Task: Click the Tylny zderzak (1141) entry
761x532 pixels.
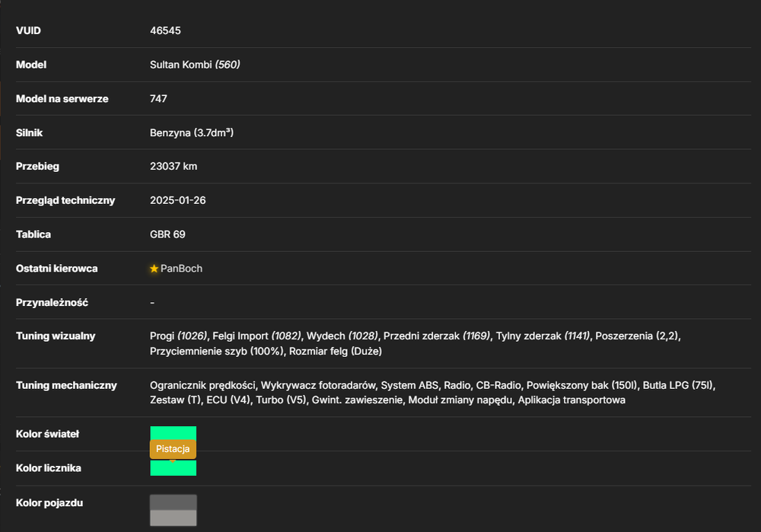Action: coord(543,336)
